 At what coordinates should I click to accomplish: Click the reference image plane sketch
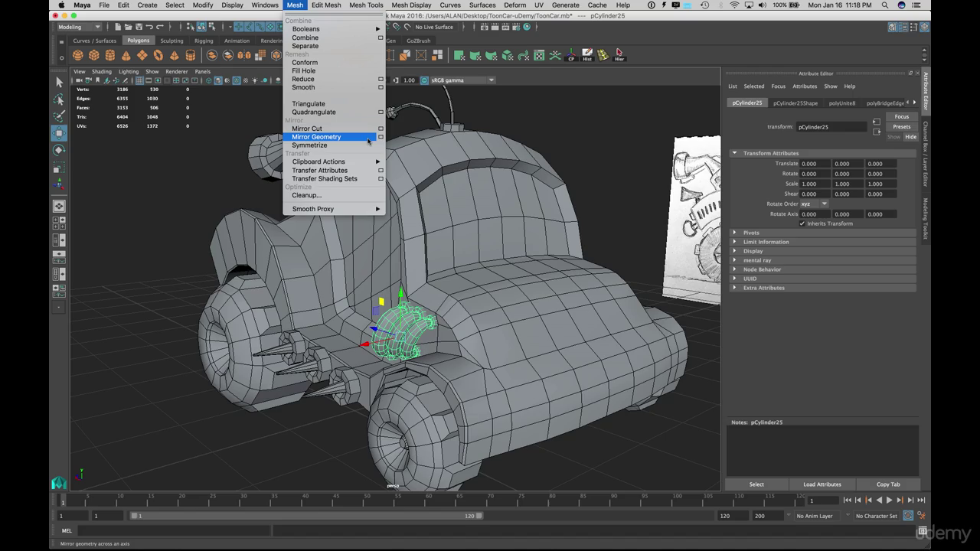coord(695,220)
